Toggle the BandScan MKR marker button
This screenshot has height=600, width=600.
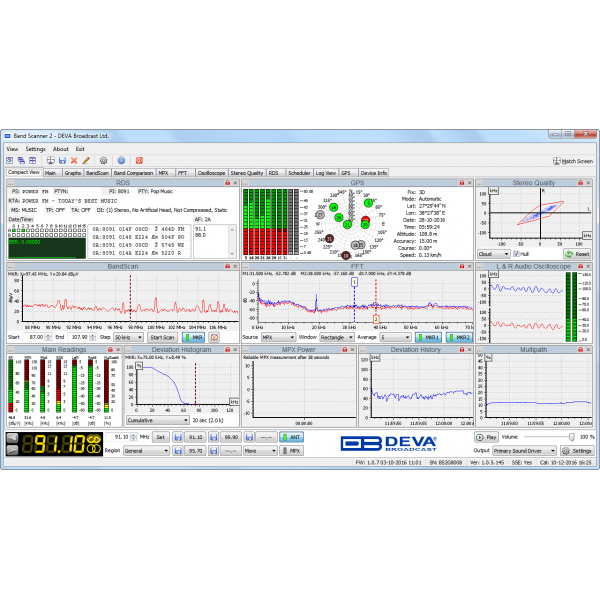[x=194, y=338]
